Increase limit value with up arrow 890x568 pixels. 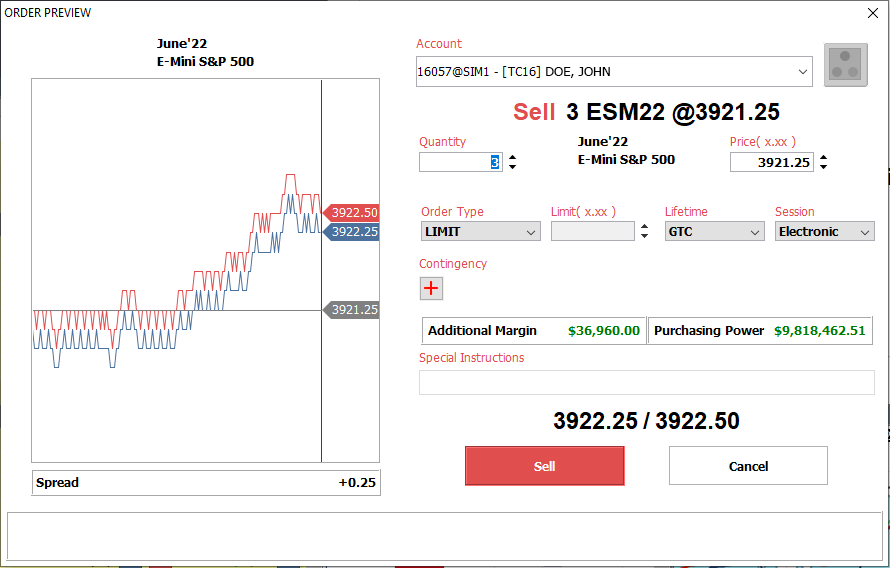644,226
